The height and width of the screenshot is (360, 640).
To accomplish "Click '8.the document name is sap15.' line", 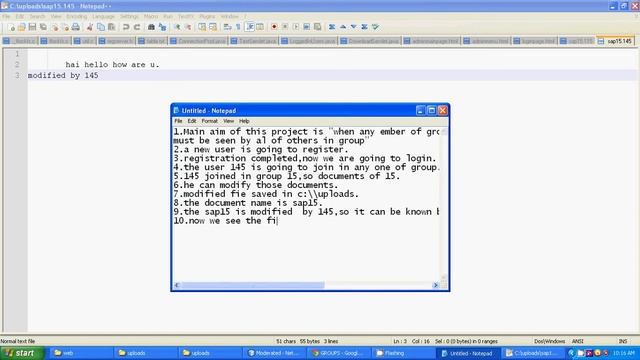I will [248, 203].
